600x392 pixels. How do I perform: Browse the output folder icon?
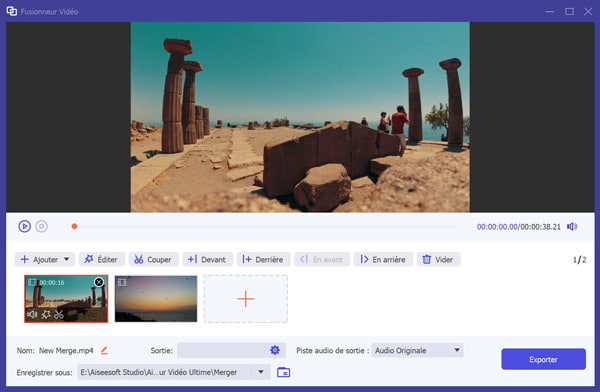[x=283, y=372]
